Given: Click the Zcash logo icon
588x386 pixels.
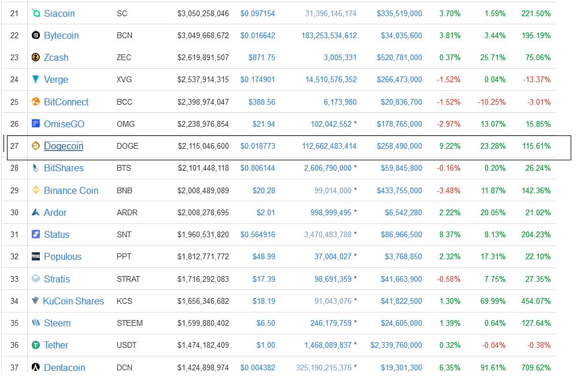Looking at the screenshot, I should [x=36, y=57].
